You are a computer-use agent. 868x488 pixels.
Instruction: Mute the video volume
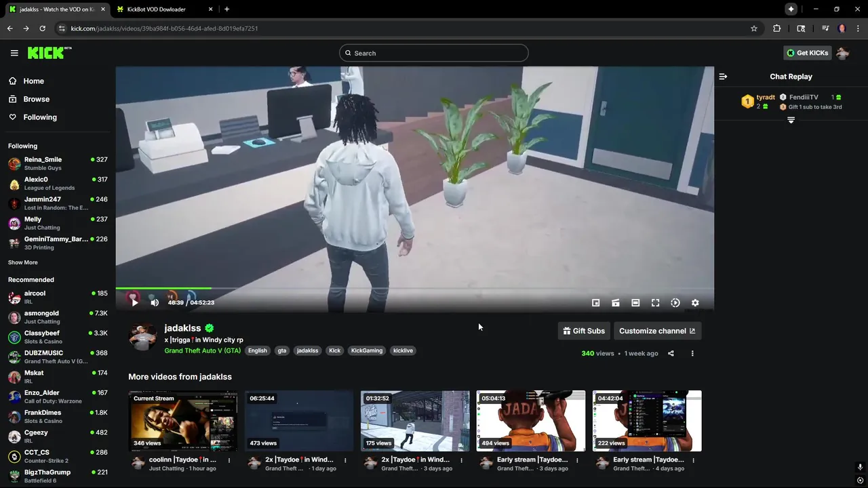[155, 302]
